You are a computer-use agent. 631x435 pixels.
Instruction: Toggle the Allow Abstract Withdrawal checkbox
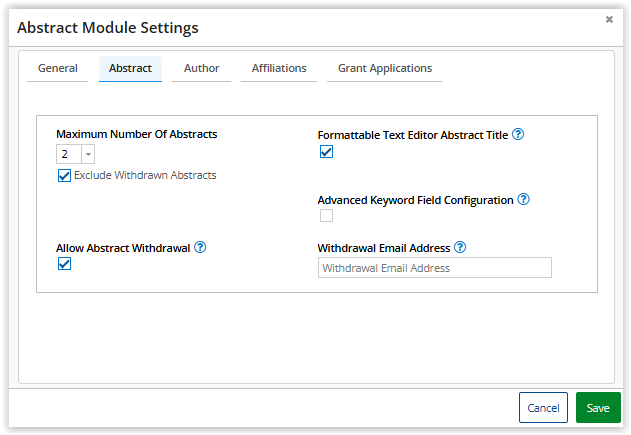point(64,264)
